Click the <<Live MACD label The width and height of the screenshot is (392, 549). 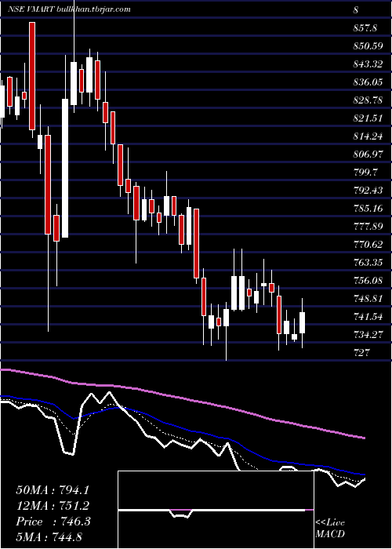(x=330, y=529)
